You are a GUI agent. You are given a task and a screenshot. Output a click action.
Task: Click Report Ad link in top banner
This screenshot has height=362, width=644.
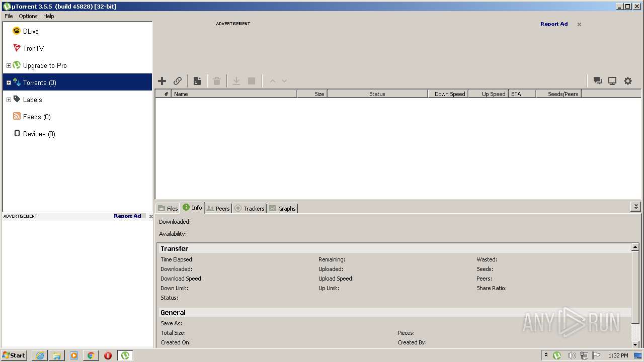pyautogui.click(x=554, y=24)
